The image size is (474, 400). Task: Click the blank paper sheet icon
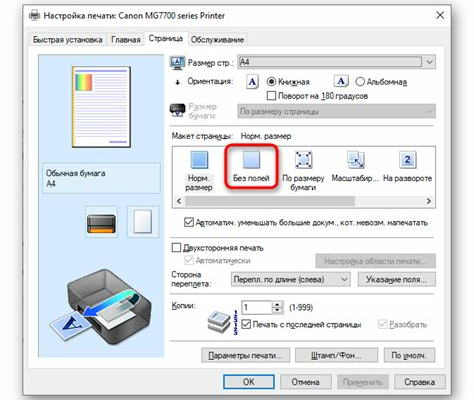click(143, 221)
